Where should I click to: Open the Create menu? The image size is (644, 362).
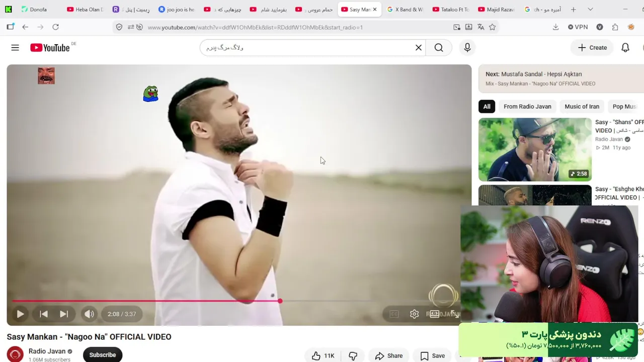coord(592,48)
